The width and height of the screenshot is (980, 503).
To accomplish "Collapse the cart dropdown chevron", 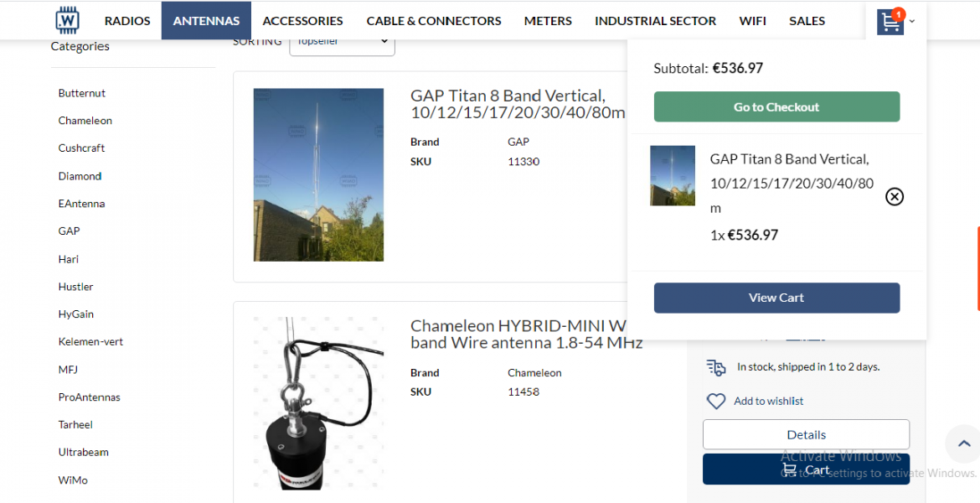I will (912, 22).
